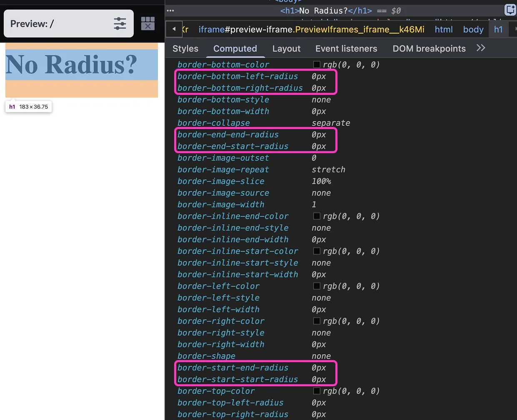Viewport: 517px width, 420px height.
Task: Select the Computed tab
Action: point(235,49)
